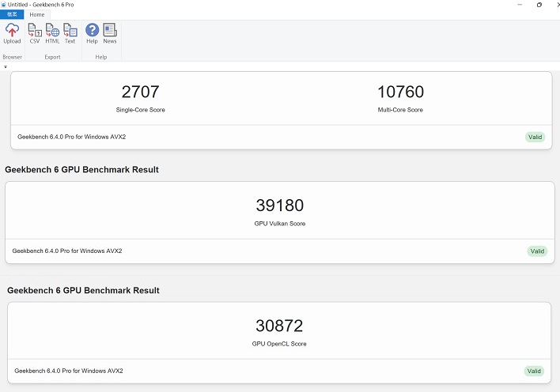The width and height of the screenshot is (560, 392).
Task: Upload results using the Upload icon
Action: [12, 33]
